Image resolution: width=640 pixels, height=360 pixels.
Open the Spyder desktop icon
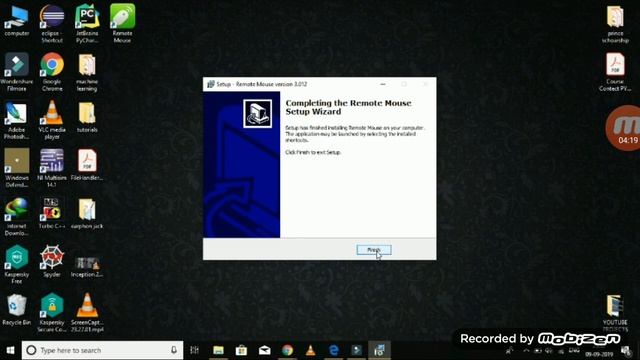coord(52,261)
